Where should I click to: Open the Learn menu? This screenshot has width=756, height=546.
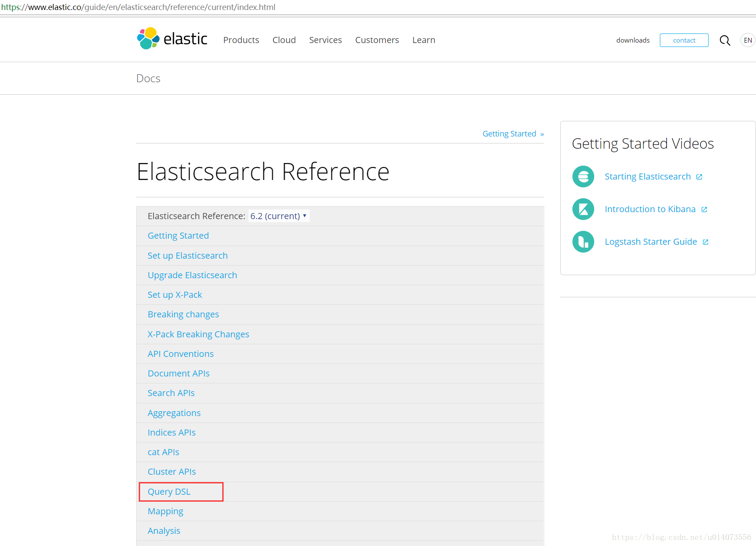coord(424,40)
